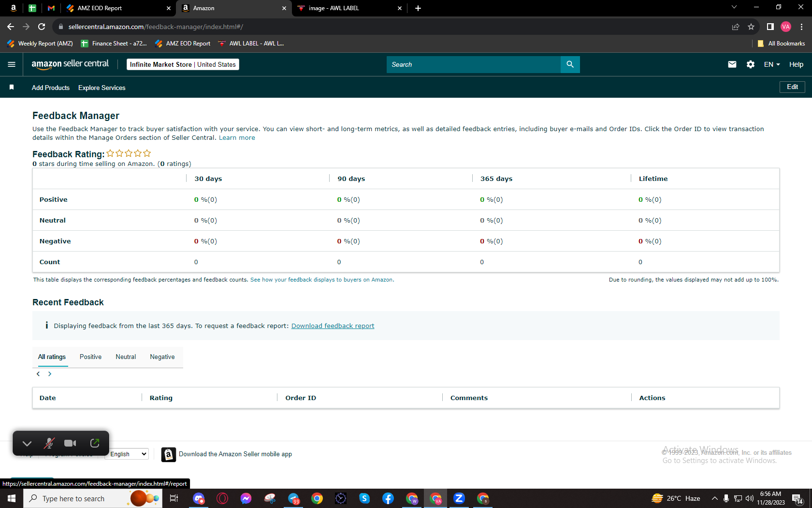
Task: Expand the tab search dropdown in Chrome
Action: 734,7
